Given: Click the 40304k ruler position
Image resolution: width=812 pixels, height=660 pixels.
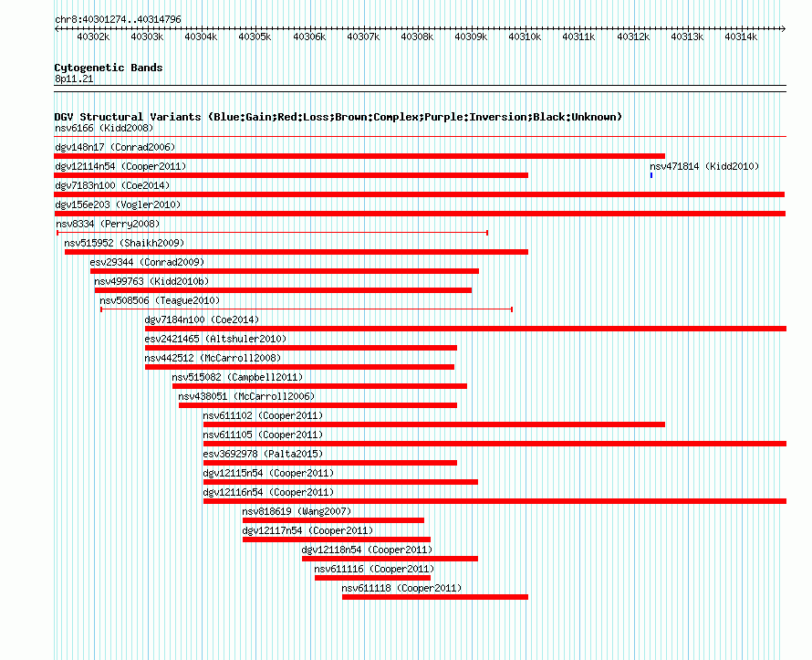Looking at the screenshot, I should [201, 37].
